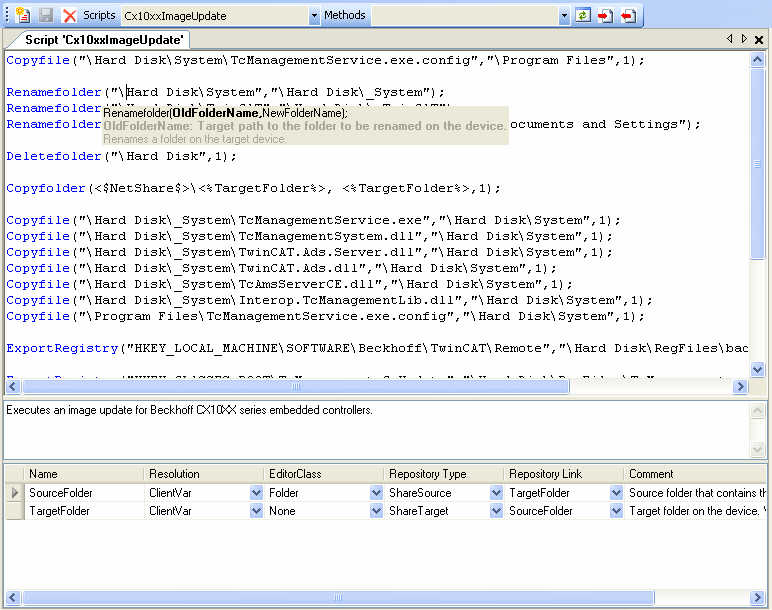The image size is (772, 610).
Task: Open EditorClass dropdown showing None
Action: click(377, 511)
